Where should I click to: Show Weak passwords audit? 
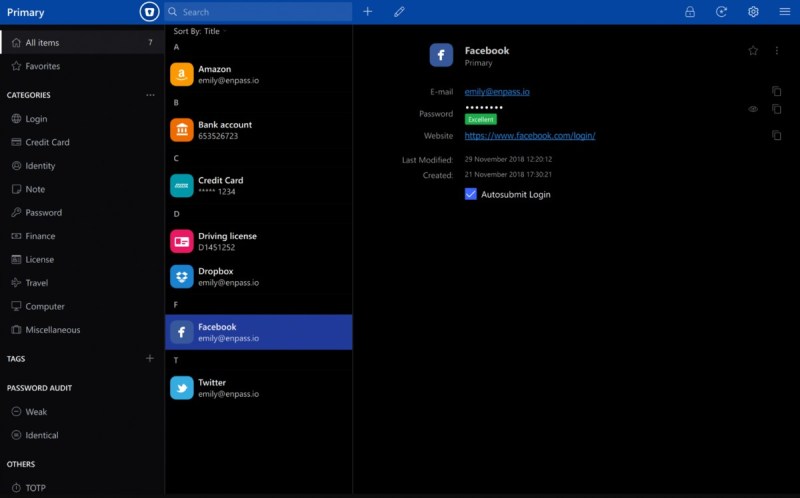coord(82,412)
